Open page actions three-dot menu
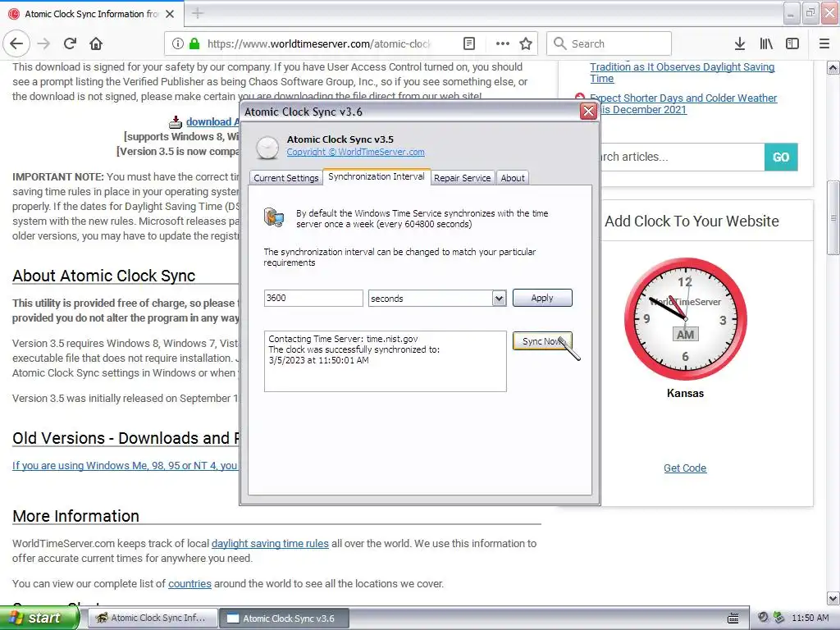The width and height of the screenshot is (840, 630). 502,43
